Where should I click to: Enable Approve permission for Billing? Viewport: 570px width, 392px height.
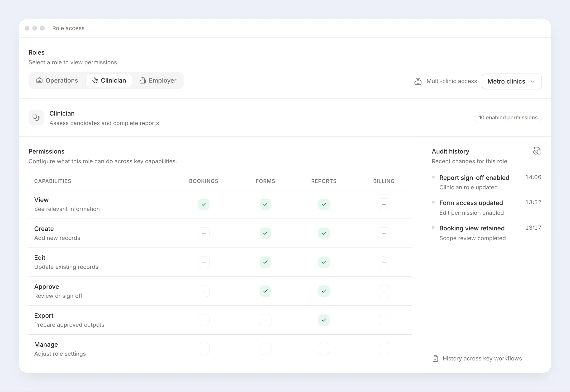[x=384, y=291]
